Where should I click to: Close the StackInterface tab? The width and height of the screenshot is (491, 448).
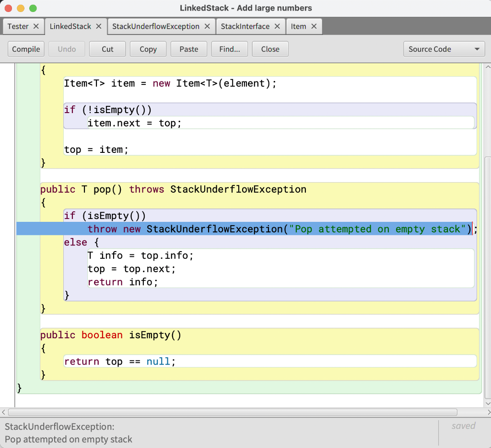277,26
